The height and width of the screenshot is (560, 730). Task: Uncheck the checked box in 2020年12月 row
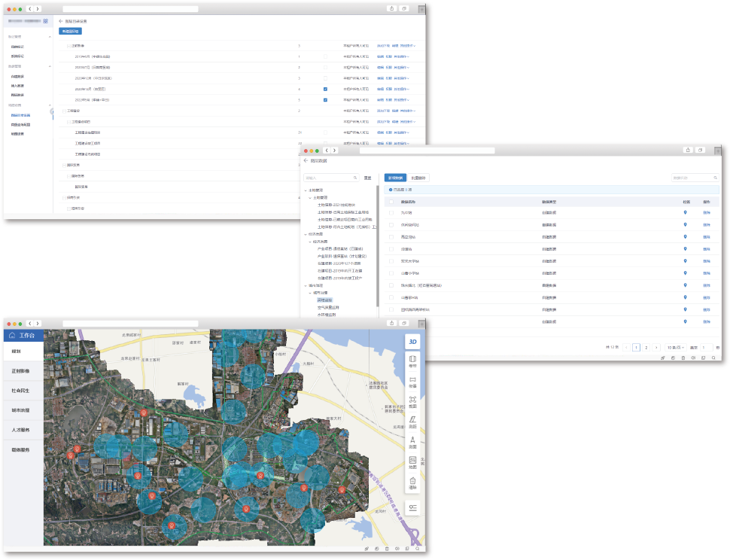325,89
